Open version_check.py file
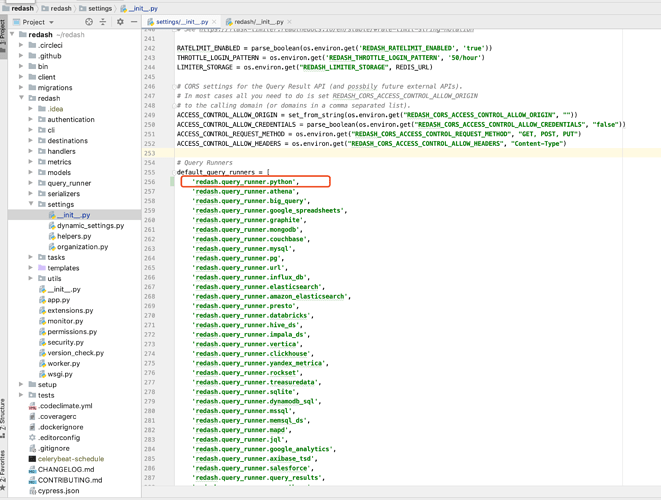The width and height of the screenshot is (661, 500). click(76, 353)
